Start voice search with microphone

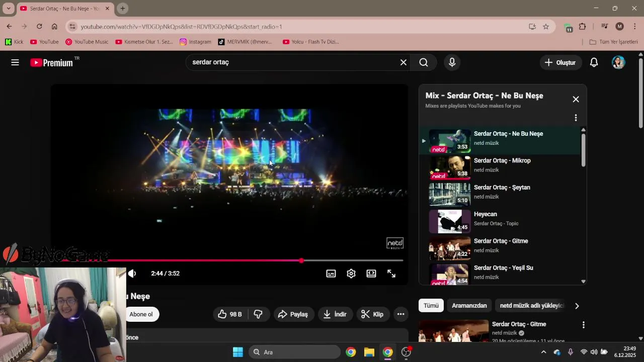click(452, 62)
